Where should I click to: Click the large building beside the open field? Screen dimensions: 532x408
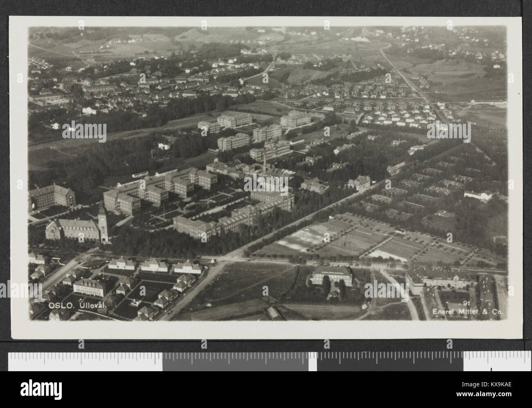[x=332, y=276]
